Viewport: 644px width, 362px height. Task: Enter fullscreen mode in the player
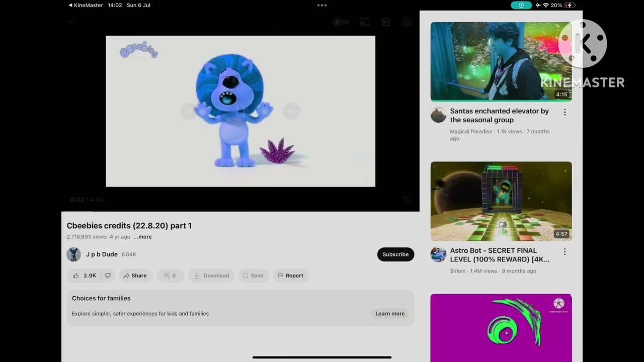407,200
